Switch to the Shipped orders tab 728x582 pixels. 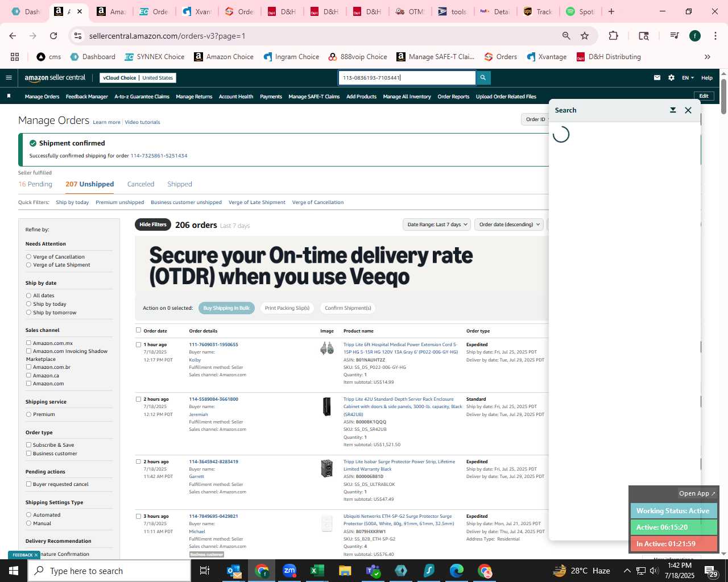[180, 184]
